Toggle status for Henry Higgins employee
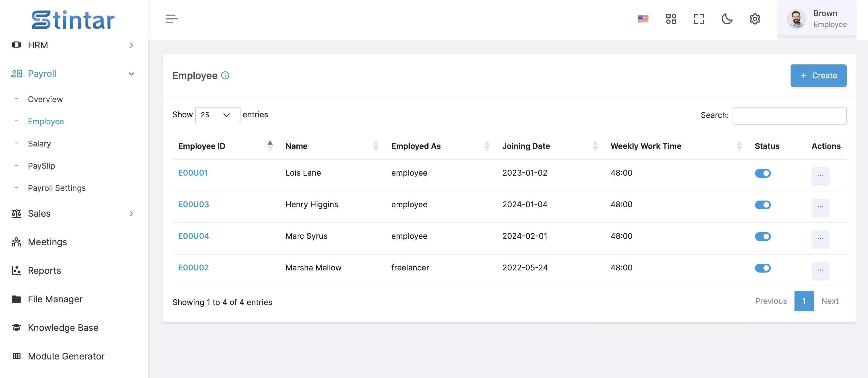Viewport: 868px width, 378px height. click(x=763, y=205)
